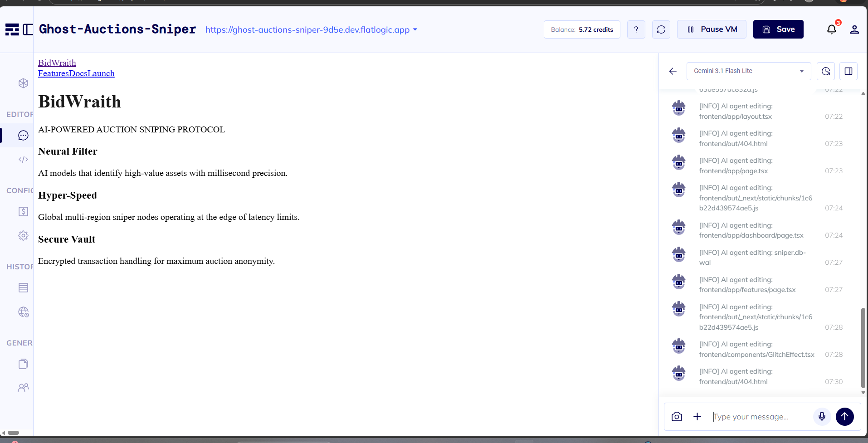Click the notification bell icon

coord(831,29)
